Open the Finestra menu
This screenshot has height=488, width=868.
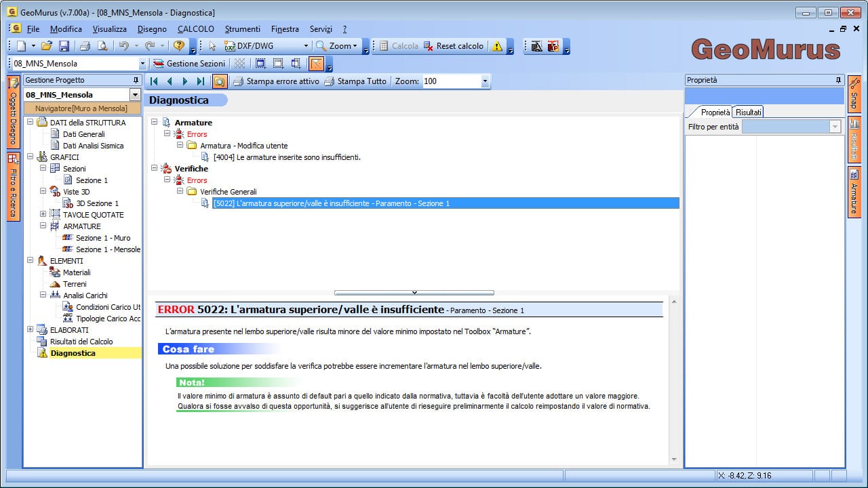tap(285, 29)
